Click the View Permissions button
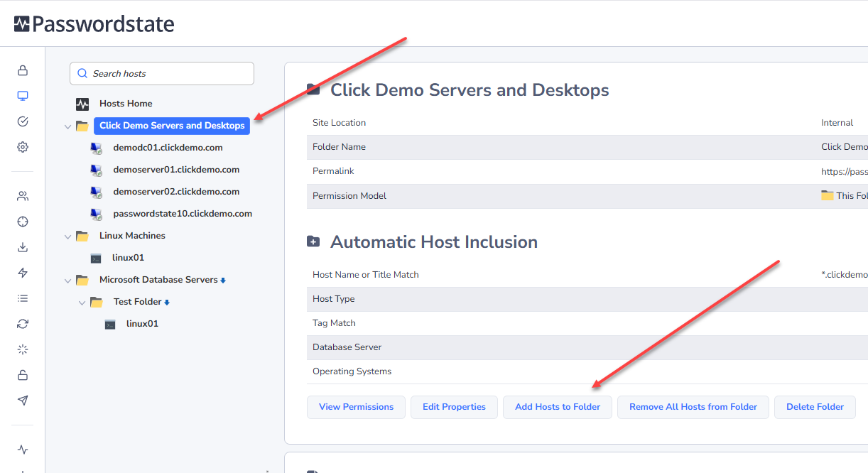 tap(356, 407)
